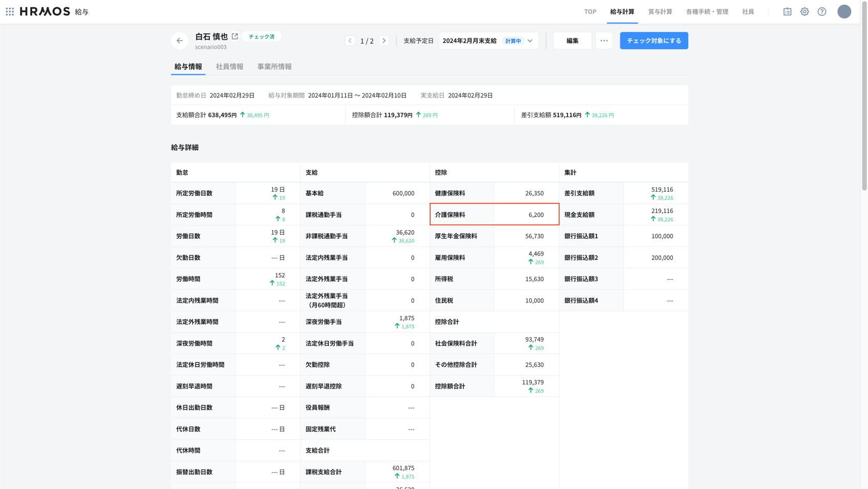Go to previous employee with left chevron

coord(350,40)
